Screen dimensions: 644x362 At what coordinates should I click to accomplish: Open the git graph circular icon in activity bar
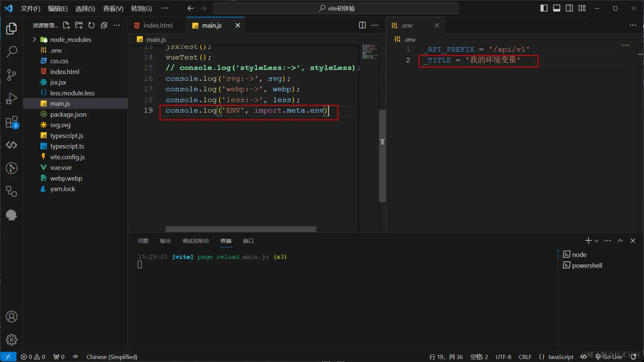(x=12, y=168)
